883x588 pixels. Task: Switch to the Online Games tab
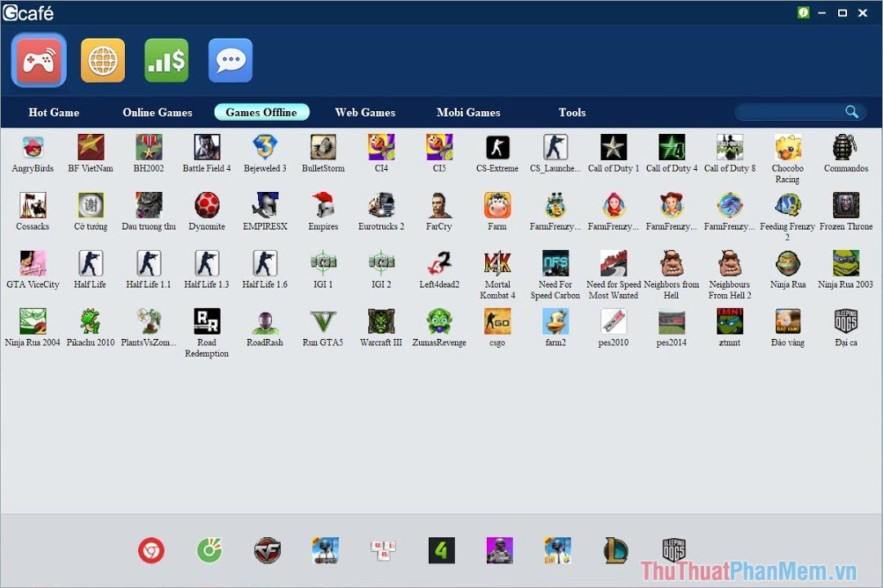pyautogui.click(x=157, y=112)
